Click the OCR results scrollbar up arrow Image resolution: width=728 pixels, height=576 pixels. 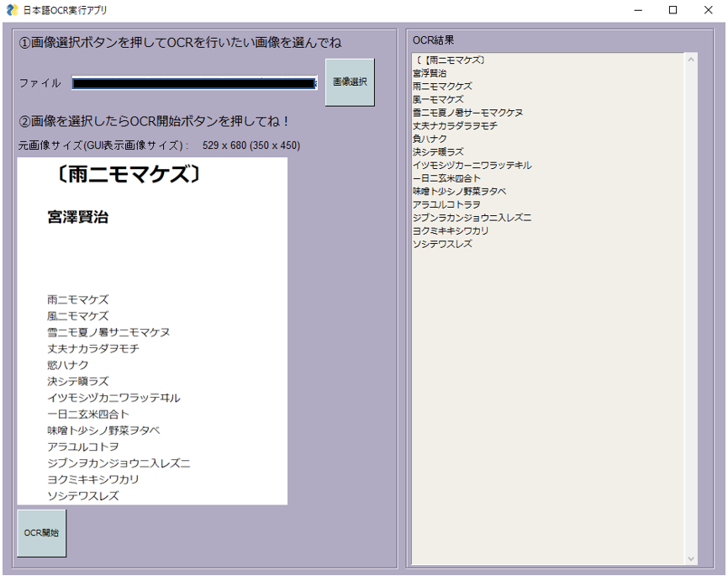[x=691, y=60]
